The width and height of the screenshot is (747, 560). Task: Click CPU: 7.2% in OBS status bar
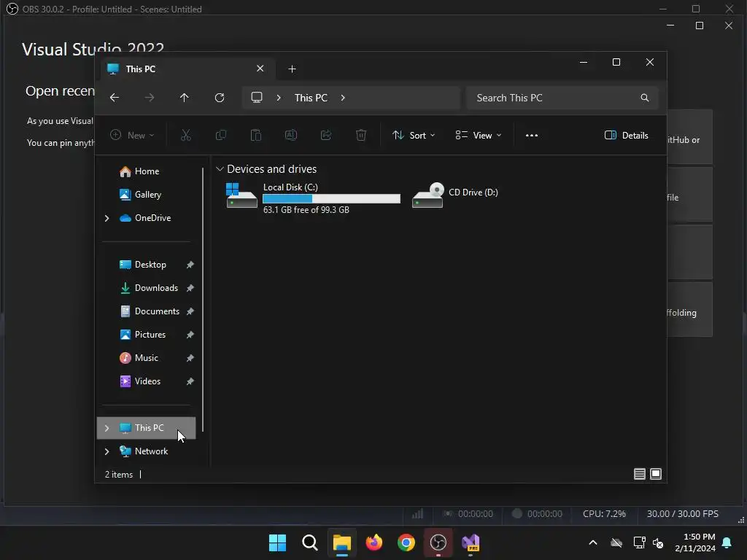[x=604, y=514]
